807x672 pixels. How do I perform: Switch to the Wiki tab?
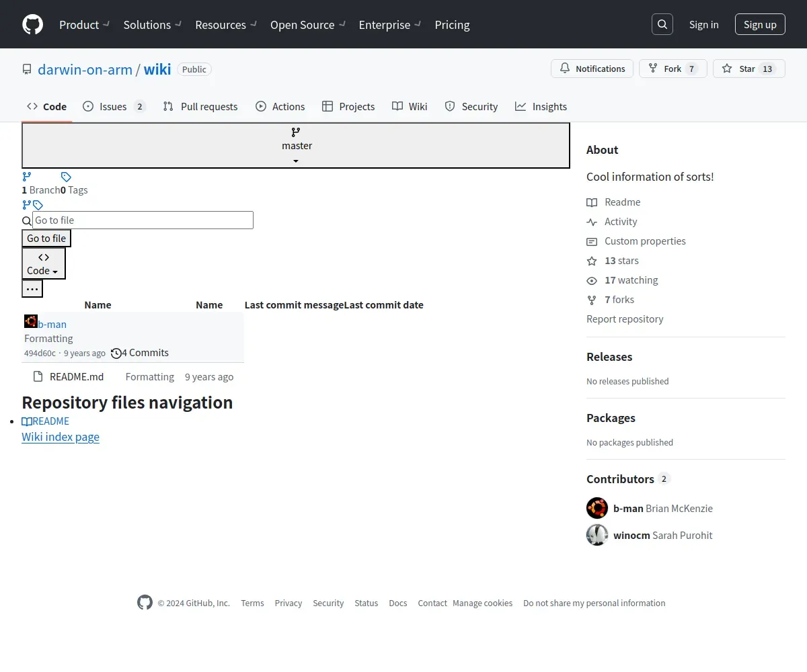click(410, 106)
